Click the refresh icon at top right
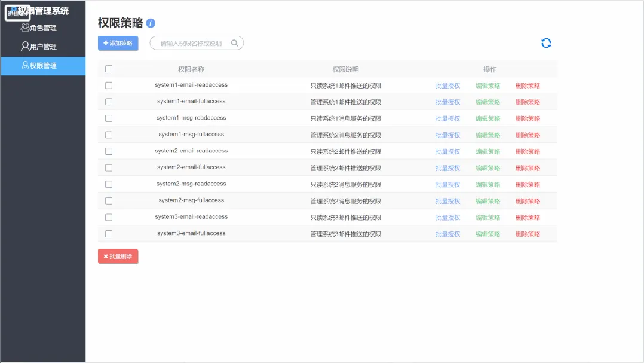The height and width of the screenshot is (363, 644). coord(546,43)
